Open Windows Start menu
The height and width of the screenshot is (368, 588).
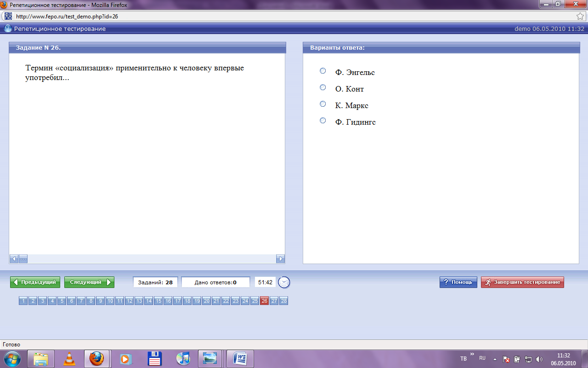click(12, 359)
